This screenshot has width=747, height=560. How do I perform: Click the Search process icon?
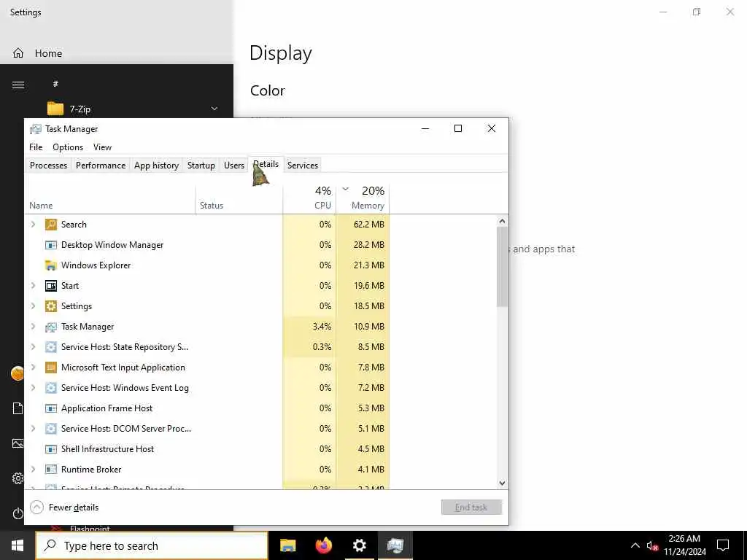coord(51,225)
